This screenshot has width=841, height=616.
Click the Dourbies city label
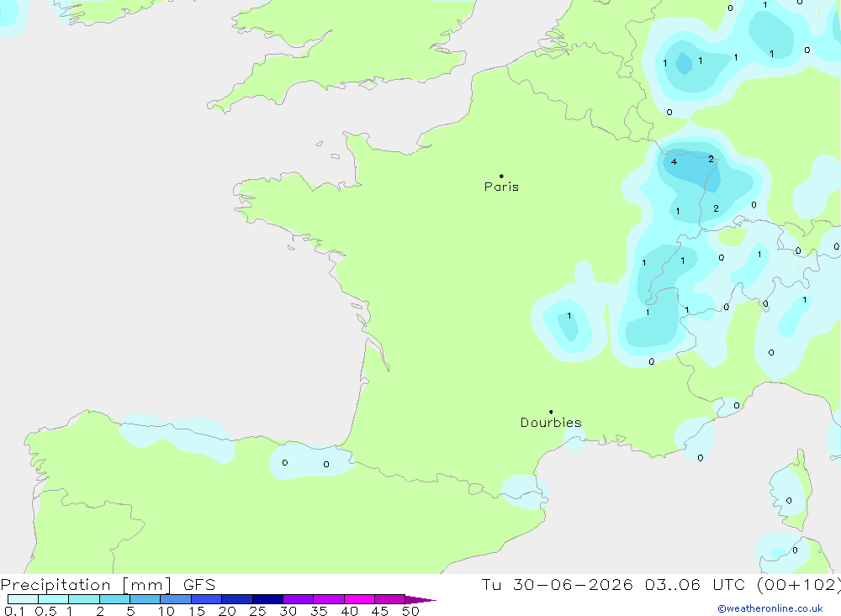(551, 423)
